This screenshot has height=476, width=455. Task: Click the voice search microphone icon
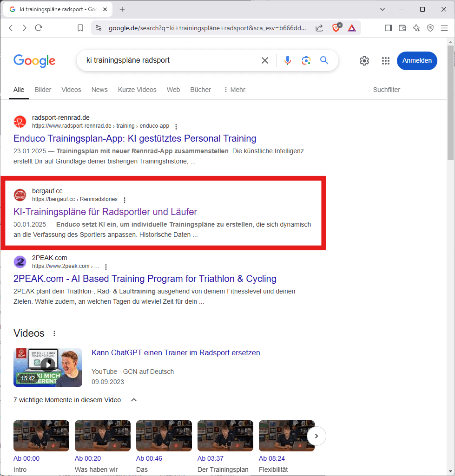pyautogui.click(x=288, y=60)
